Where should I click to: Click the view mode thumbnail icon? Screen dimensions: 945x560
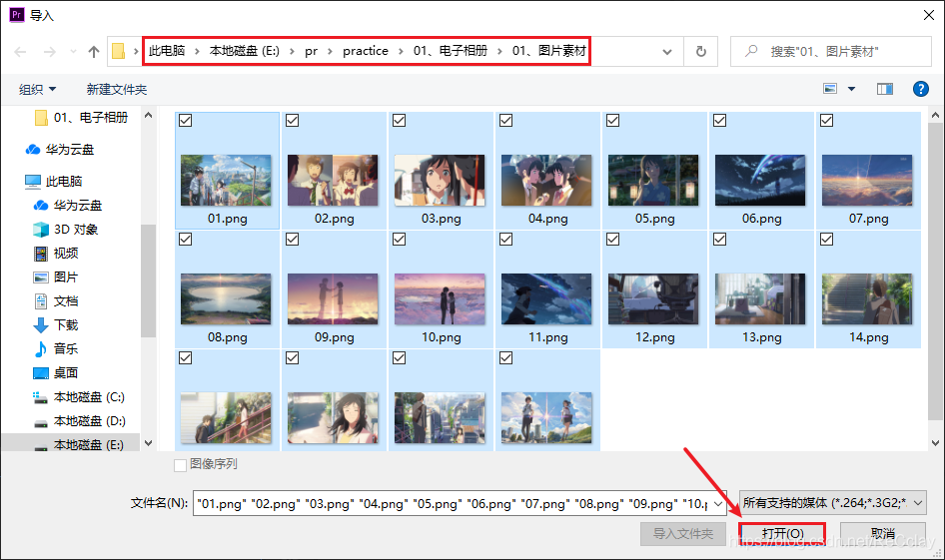[x=830, y=89]
